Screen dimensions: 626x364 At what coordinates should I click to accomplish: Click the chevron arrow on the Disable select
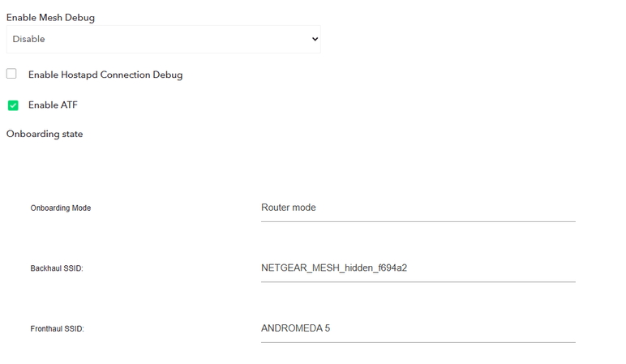(x=315, y=39)
